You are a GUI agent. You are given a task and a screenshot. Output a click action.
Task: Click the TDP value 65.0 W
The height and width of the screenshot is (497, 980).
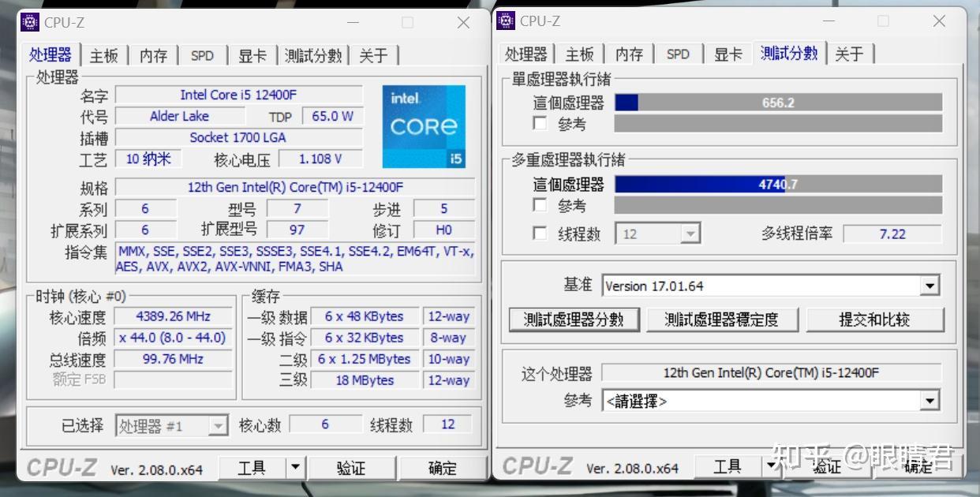pyautogui.click(x=332, y=116)
